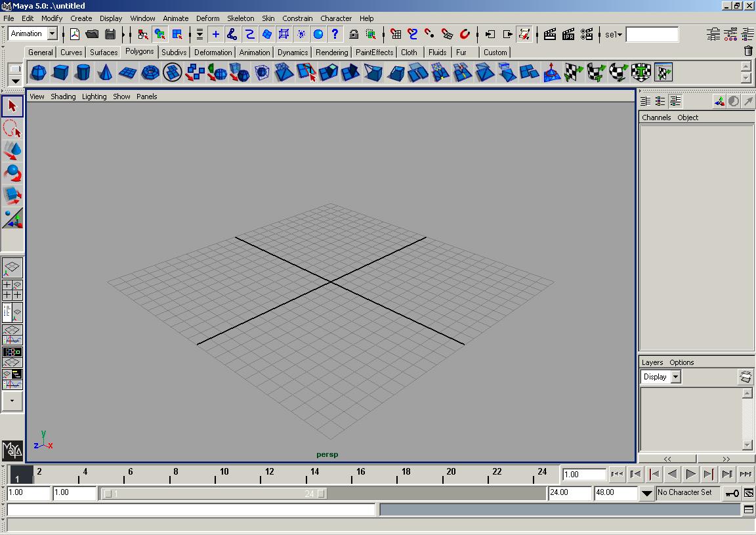Viewport: 756px width, 535px height.
Task: Click the question mark help icon
Action: click(335, 34)
